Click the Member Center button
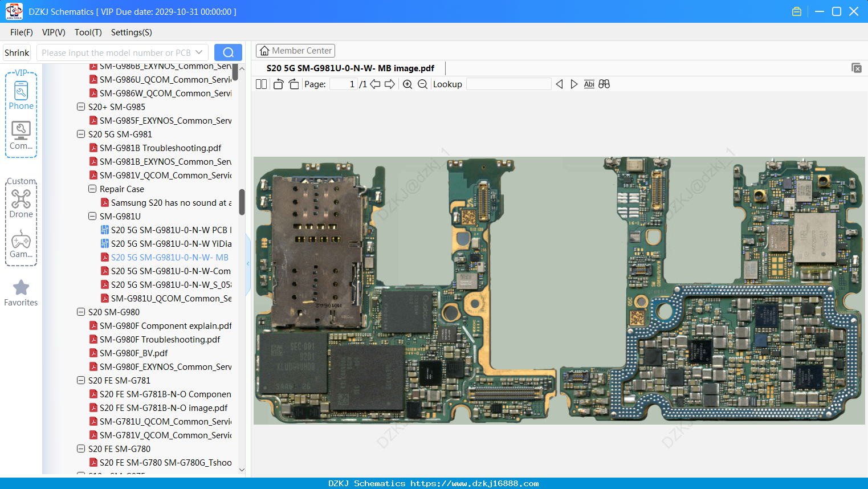868x489 pixels. coord(295,51)
